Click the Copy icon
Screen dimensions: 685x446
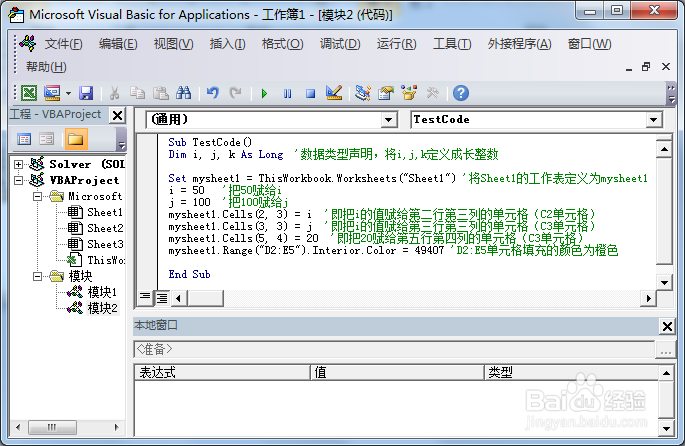coord(138,93)
